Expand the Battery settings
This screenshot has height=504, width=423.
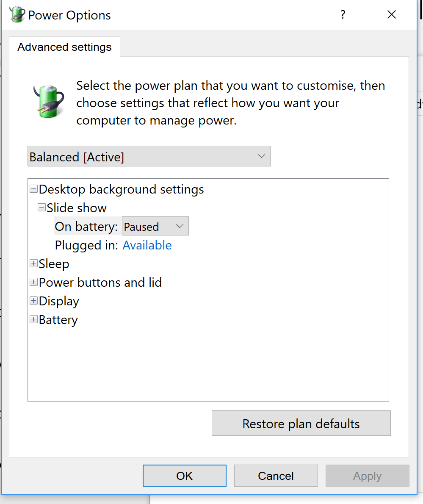coord(33,319)
